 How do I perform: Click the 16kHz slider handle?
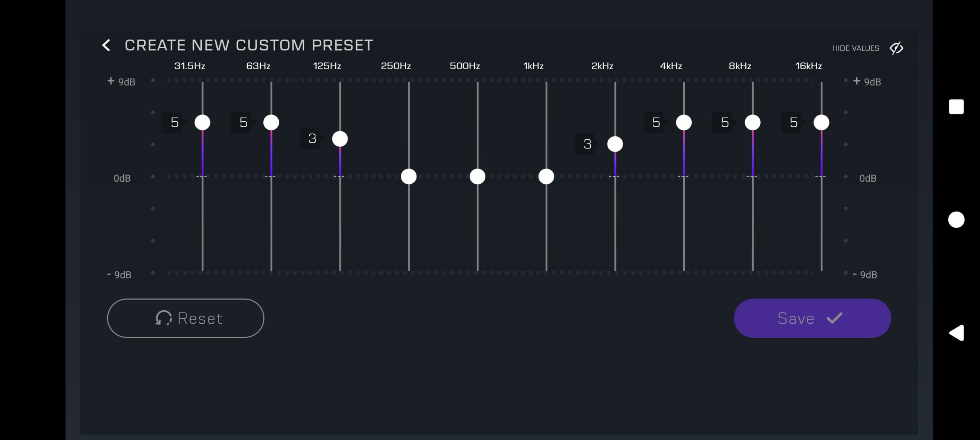[822, 122]
